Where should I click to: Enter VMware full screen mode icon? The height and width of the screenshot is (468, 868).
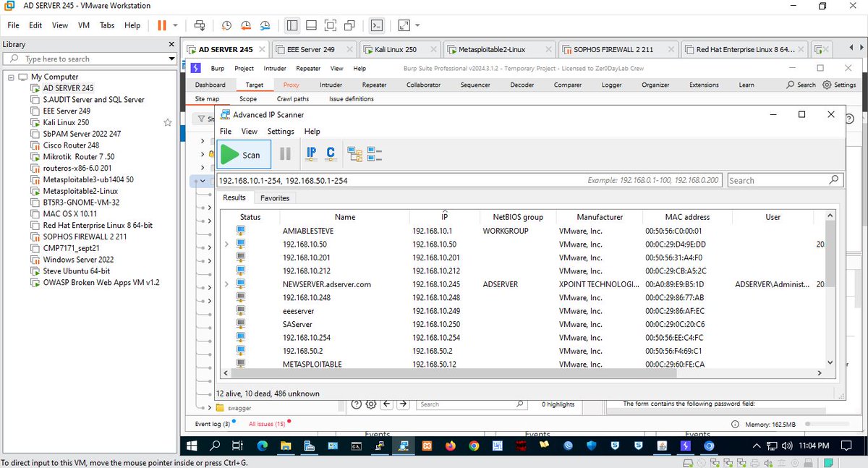pyautogui.click(x=331, y=25)
